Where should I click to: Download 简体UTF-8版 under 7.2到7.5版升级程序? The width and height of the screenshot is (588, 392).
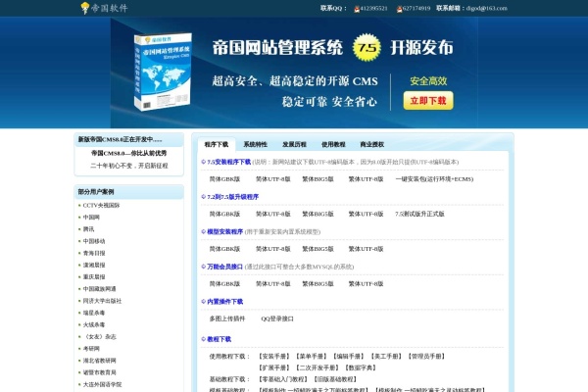[273, 214]
